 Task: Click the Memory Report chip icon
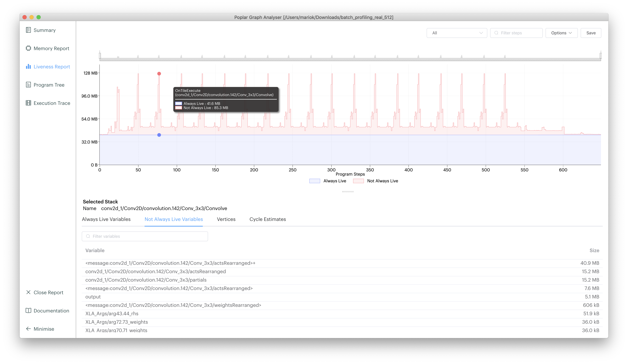point(28,48)
